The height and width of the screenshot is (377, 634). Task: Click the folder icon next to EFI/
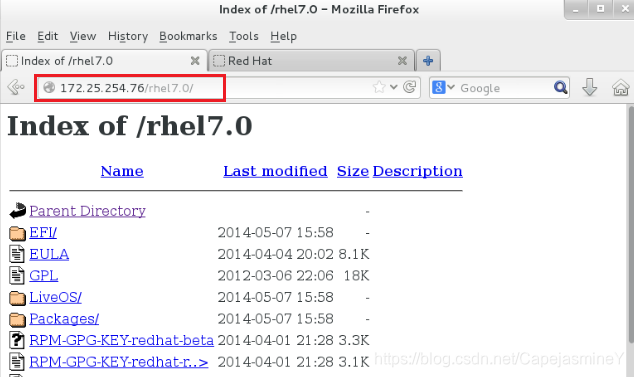[x=17, y=233]
